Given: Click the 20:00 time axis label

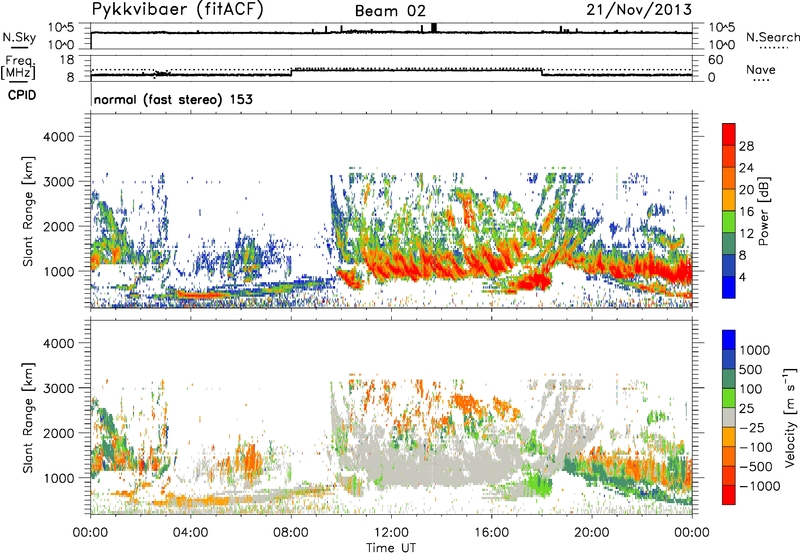Looking at the screenshot, I should click(x=592, y=533).
